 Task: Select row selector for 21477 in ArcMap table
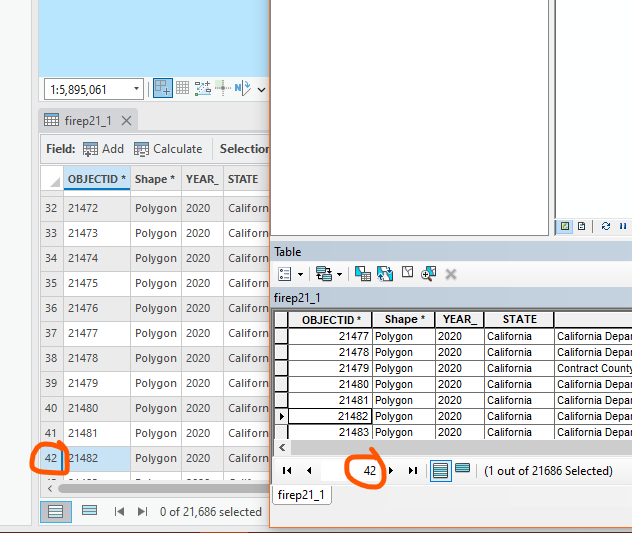click(x=281, y=336)
